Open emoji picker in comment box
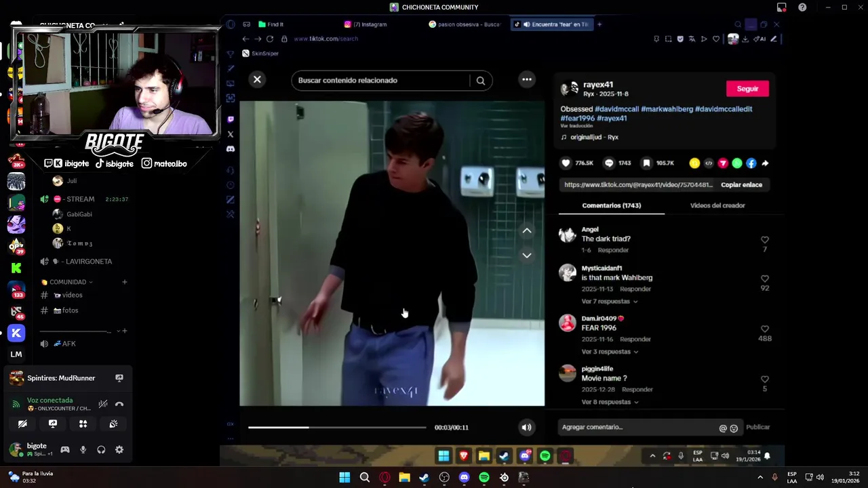The image size is (868, 488). [734, 428]
